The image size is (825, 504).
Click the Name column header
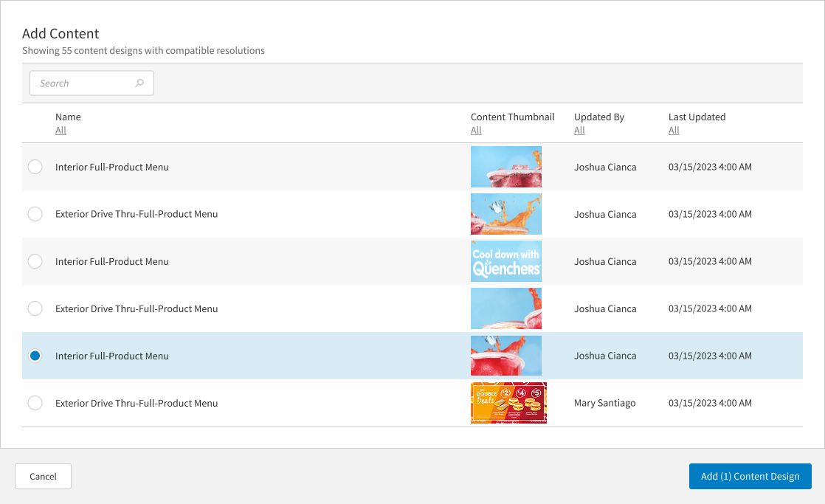coord(68,117)
